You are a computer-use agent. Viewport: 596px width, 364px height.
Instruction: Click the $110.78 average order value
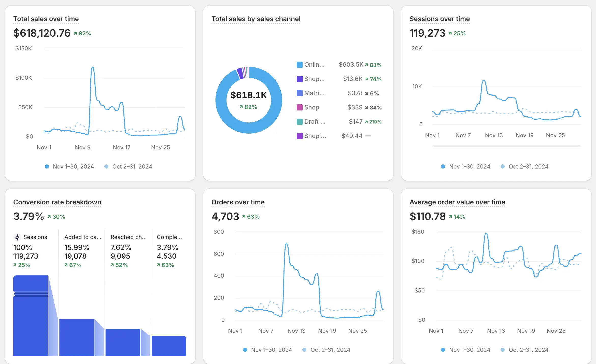(x=428, y=216)
